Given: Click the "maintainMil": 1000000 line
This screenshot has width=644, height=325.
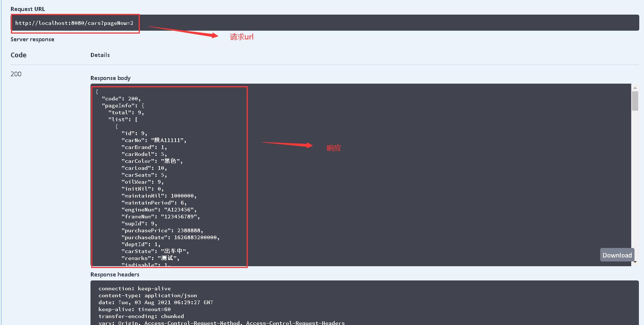Looking at the screenshot, I should 159,196.
